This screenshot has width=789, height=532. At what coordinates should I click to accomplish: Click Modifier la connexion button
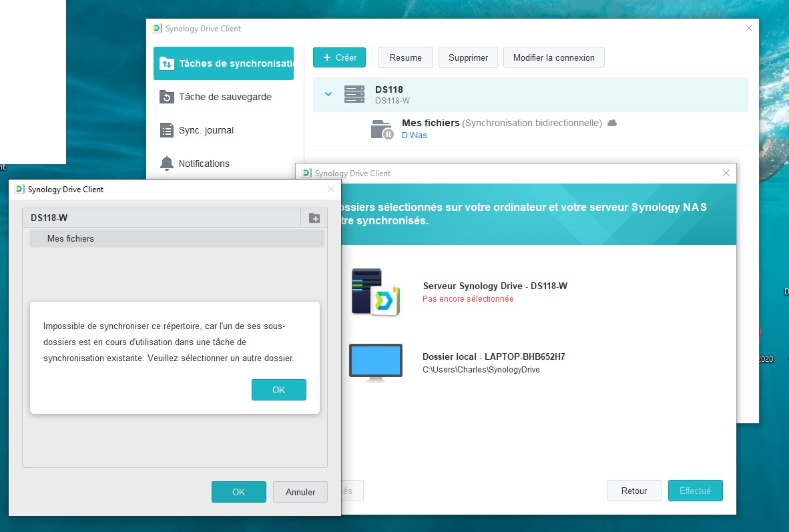tap(553, 57)
